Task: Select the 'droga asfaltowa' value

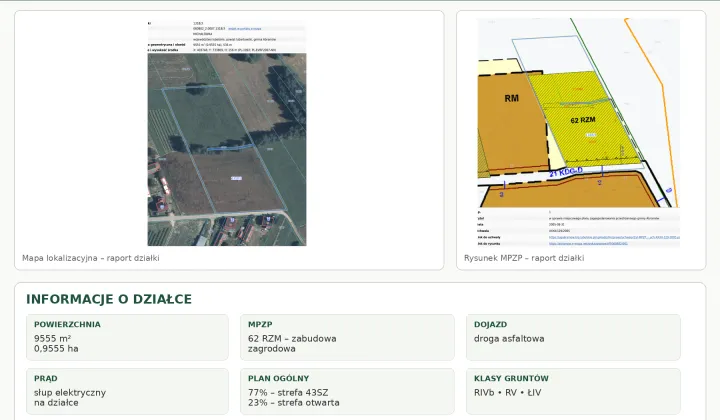Action: click(x=509, y=339)
